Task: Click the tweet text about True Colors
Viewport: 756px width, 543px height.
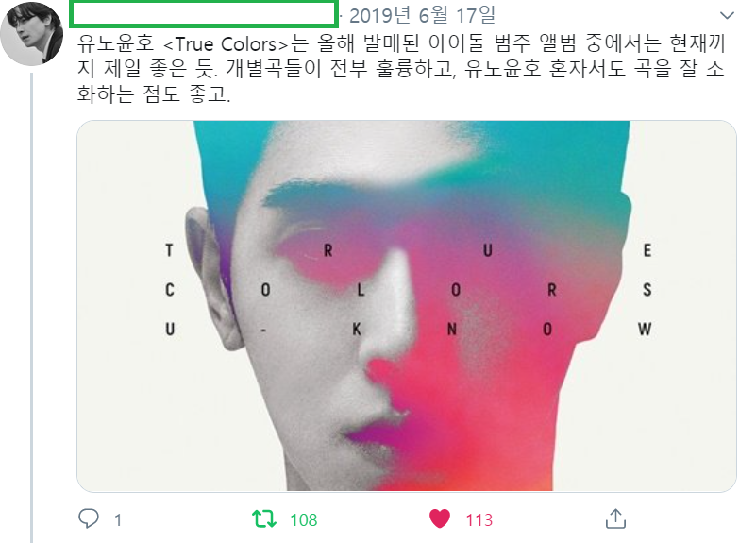Action: point(402,69)
